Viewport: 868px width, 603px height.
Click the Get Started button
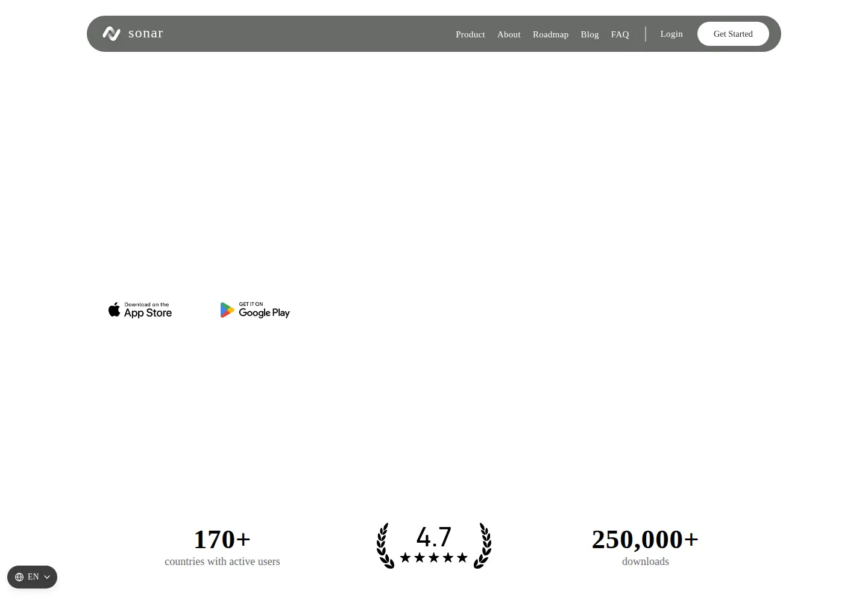point(733,34)
